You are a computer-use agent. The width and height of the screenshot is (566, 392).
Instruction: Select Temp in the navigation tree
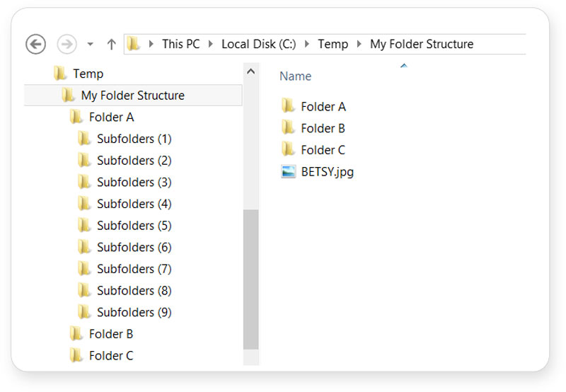[x=88, y=74]
